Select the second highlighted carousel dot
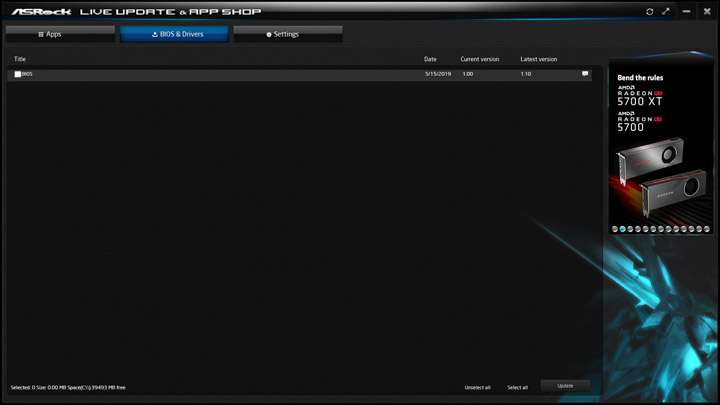The width and height of the screenshot is (720, 405). pyautogui.click(x=623, y=229)
